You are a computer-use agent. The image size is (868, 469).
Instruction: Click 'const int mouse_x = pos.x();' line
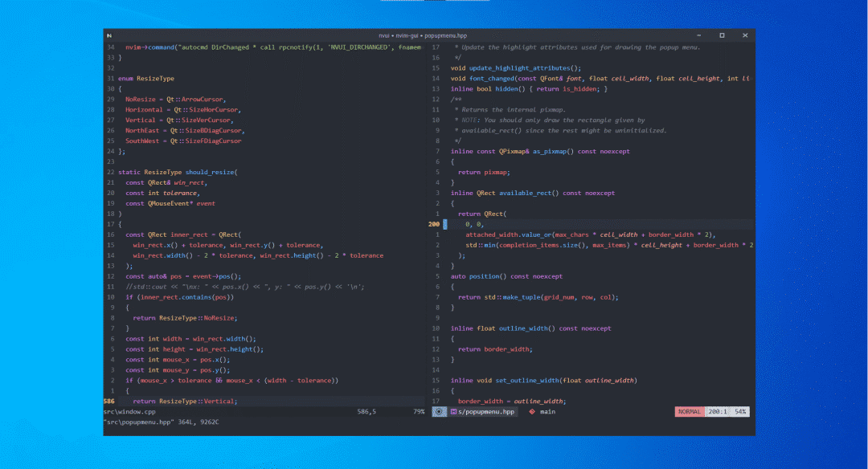178,360
